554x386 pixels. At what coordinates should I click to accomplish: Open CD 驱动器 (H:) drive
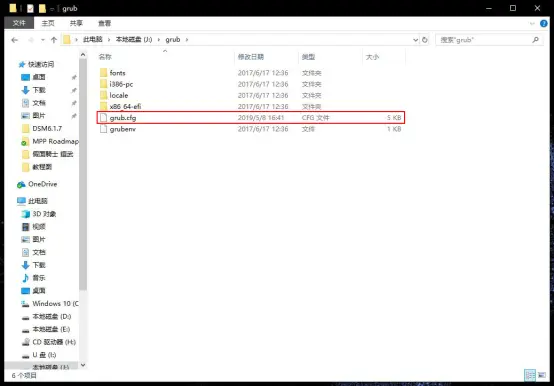click(54, 342)
